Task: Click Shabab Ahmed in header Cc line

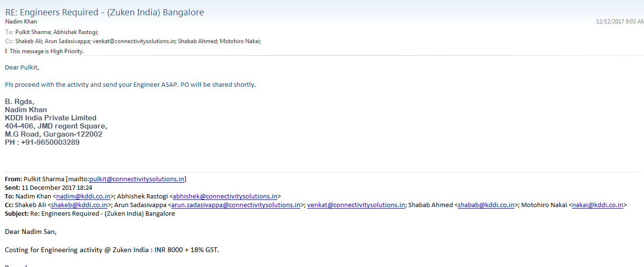Action: pyautogui.click(x=197, y=42)
